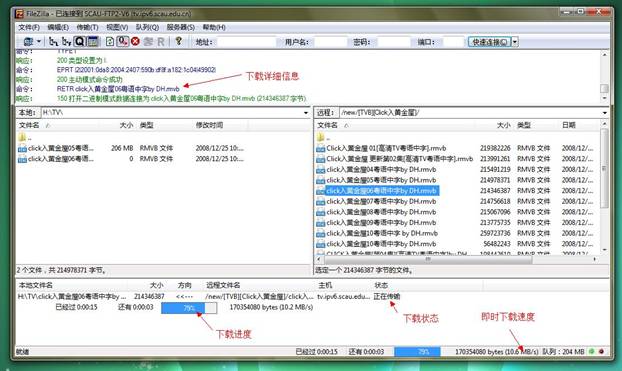This screenshot has height=371, width=622.
Task: Select remote file Click入黄金屋 更新第02集
Action: (456, 159)
